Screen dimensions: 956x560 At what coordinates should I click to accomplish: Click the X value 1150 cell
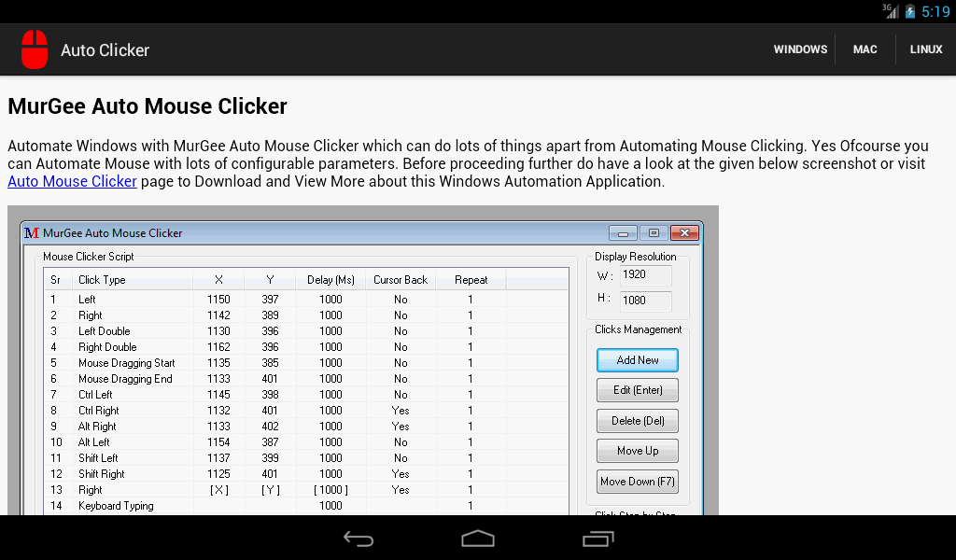click(218, 300)
